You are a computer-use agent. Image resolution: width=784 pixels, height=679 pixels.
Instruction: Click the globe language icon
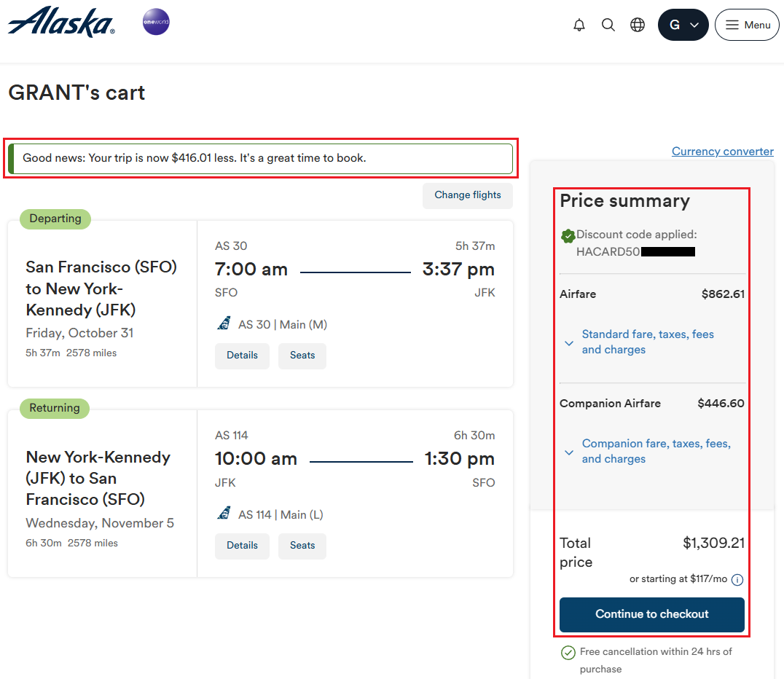pos(638,25)
